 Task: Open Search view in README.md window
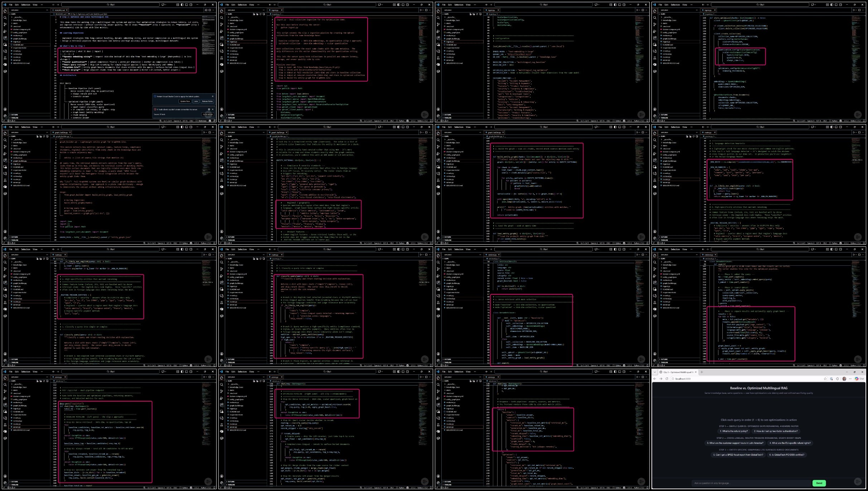5,18
